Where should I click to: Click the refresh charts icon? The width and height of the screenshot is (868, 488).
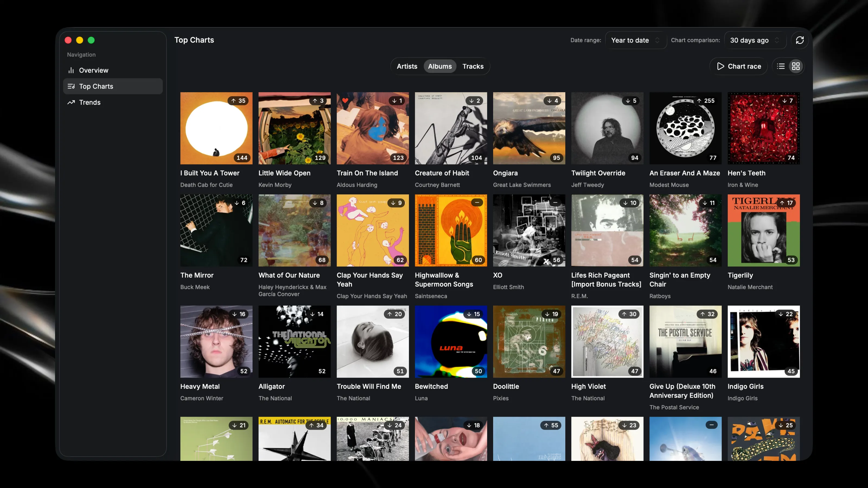(x=800, y=40)
